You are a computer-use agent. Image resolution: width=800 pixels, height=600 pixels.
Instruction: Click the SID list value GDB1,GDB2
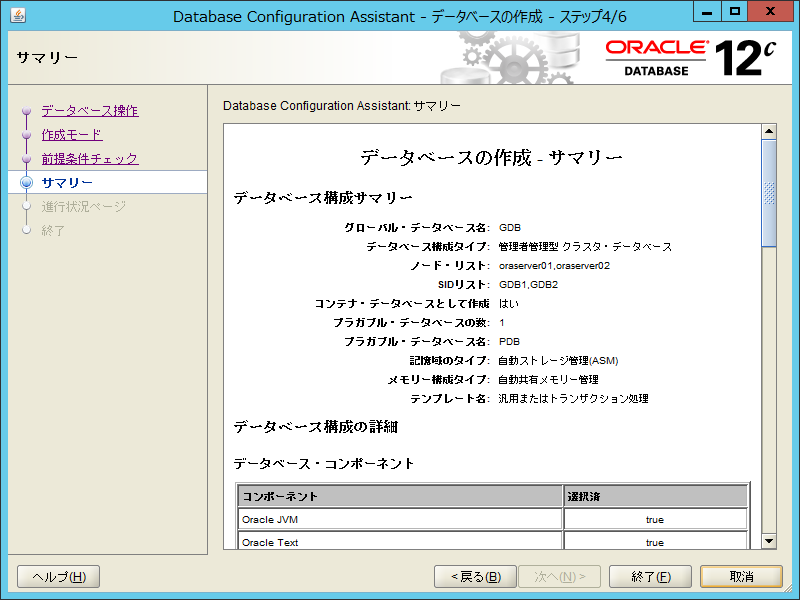point(528,285)
